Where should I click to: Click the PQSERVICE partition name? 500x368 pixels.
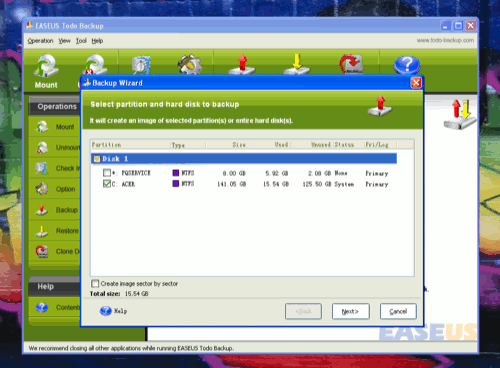(x=136, y=173)
